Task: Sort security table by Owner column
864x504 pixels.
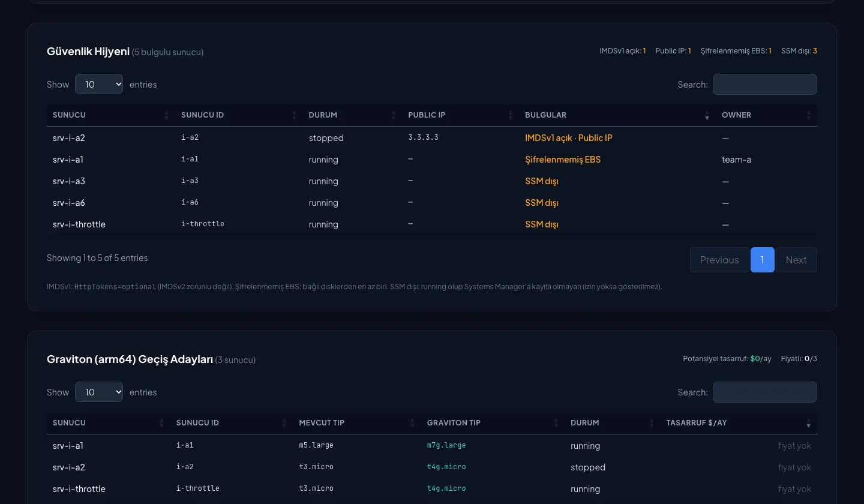Action: 766,115
